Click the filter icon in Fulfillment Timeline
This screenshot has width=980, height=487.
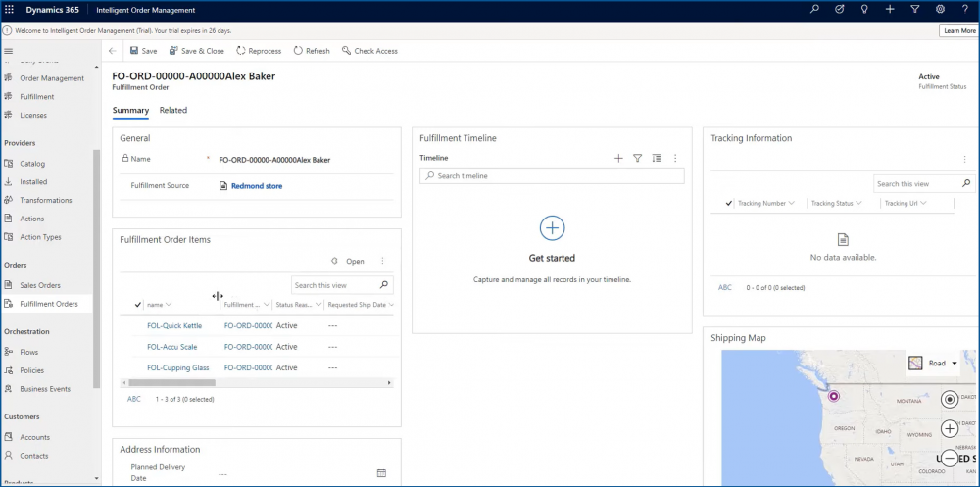637,158
